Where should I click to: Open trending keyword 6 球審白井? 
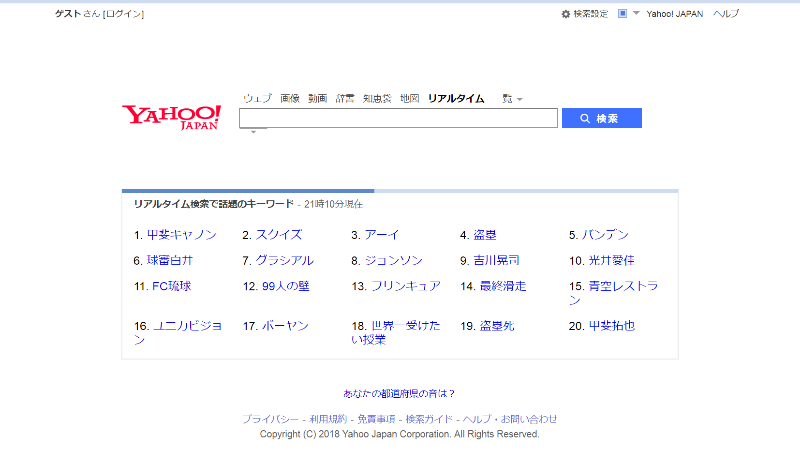coord(170,260)
